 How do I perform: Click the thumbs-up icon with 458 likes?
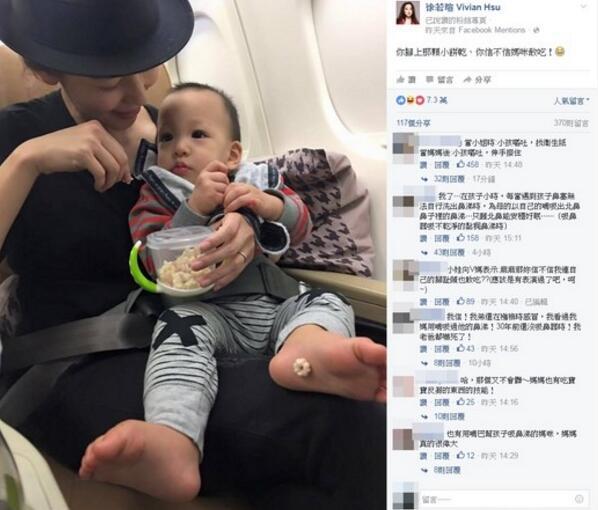tap(461, 164)
